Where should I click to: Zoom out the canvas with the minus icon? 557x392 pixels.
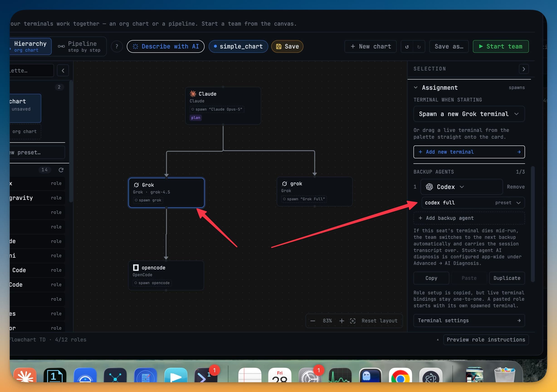[313, 321]
